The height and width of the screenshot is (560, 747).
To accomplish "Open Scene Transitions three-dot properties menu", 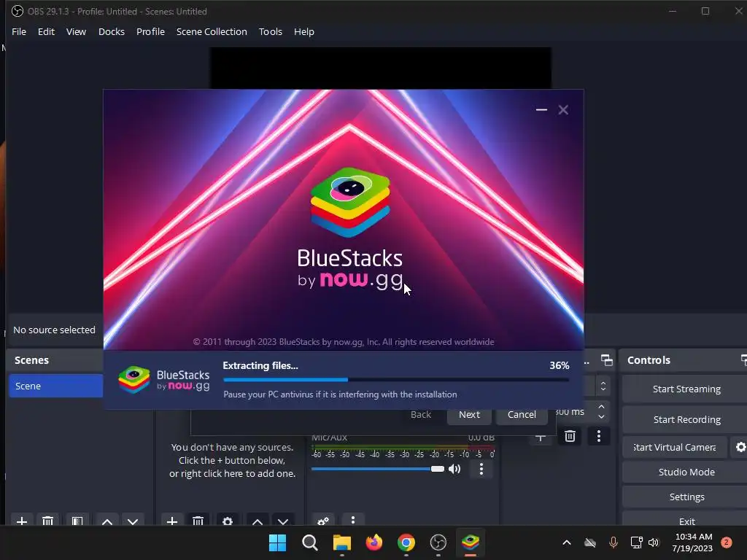I will pos(599,436).
